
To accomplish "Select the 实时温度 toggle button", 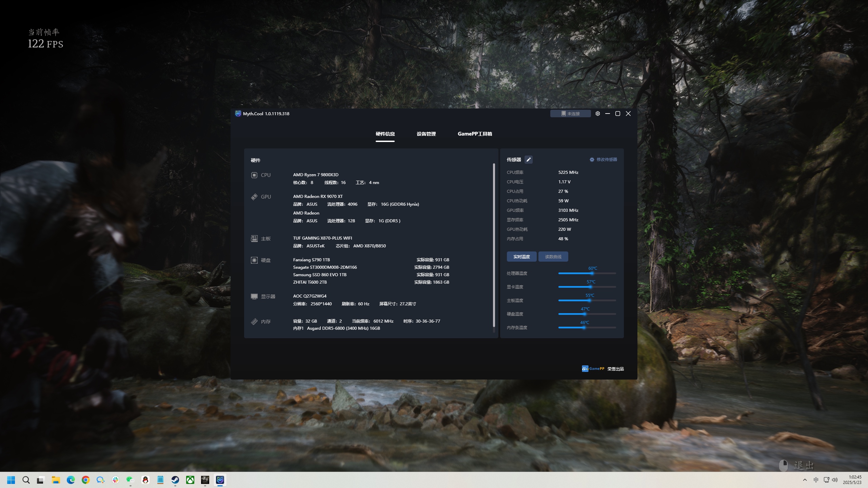I will pyautogui.click(x=521, y=257).
